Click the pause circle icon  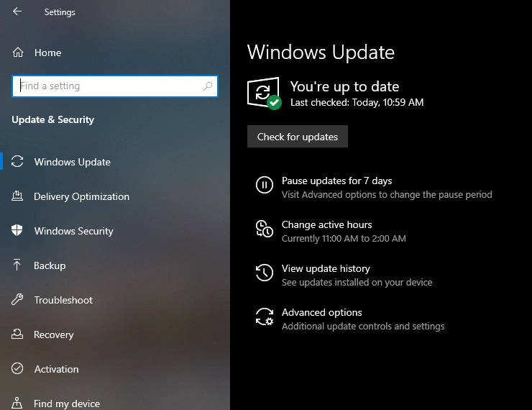265,185
